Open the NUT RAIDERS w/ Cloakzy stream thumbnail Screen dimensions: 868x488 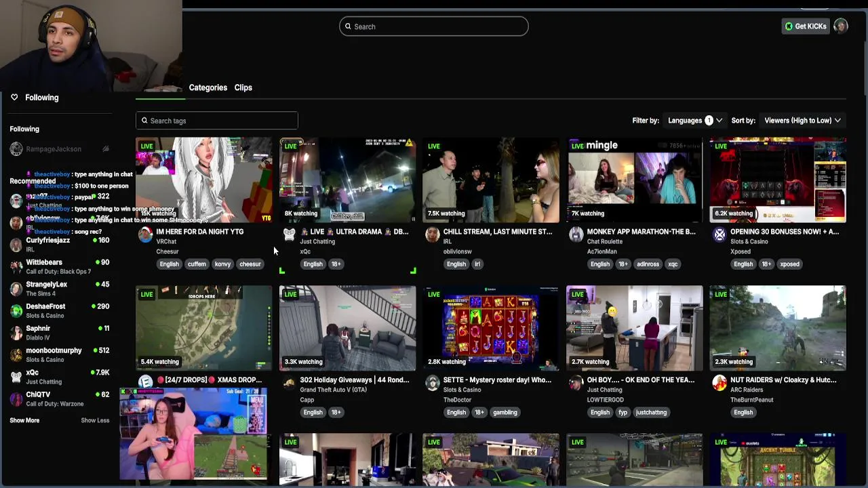coord(778,328)
